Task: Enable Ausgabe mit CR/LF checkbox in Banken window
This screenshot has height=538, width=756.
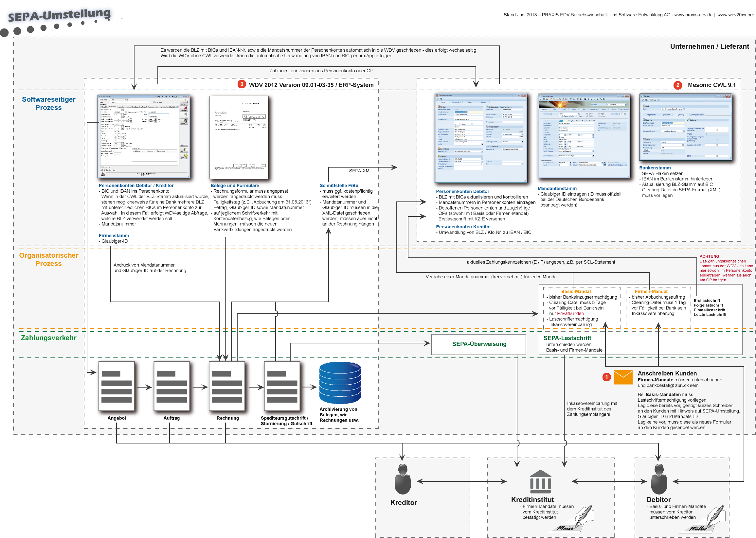Action: tap(717, 145)
